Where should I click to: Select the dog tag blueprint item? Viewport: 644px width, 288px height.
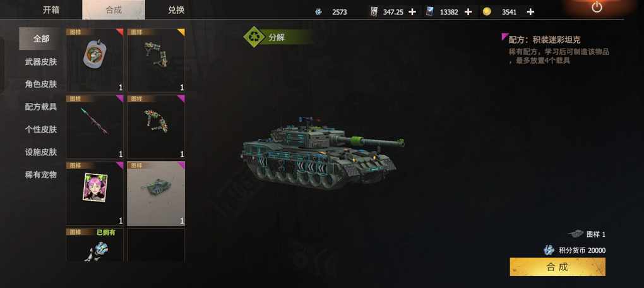click(x=95, y=60)
